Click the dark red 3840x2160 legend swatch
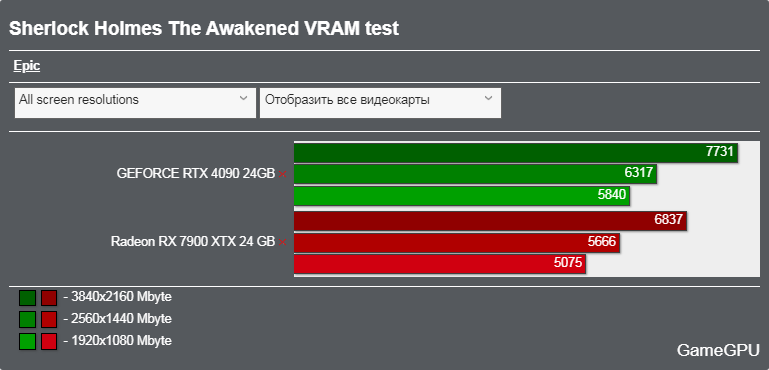 49,298
